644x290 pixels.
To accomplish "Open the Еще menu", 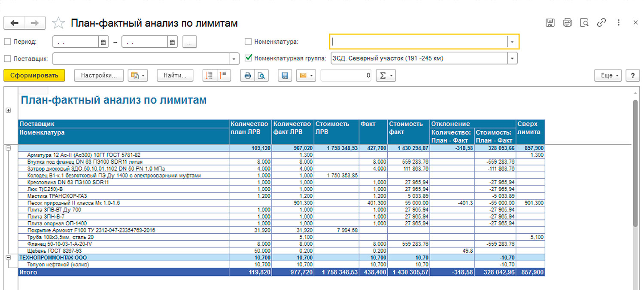I will tap(608, 76).
